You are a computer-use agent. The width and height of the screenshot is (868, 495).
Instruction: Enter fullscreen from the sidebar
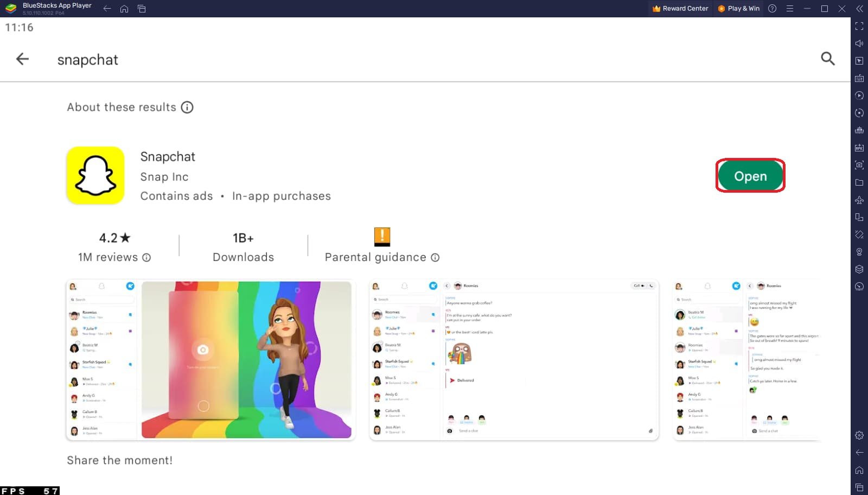(859, 26)
